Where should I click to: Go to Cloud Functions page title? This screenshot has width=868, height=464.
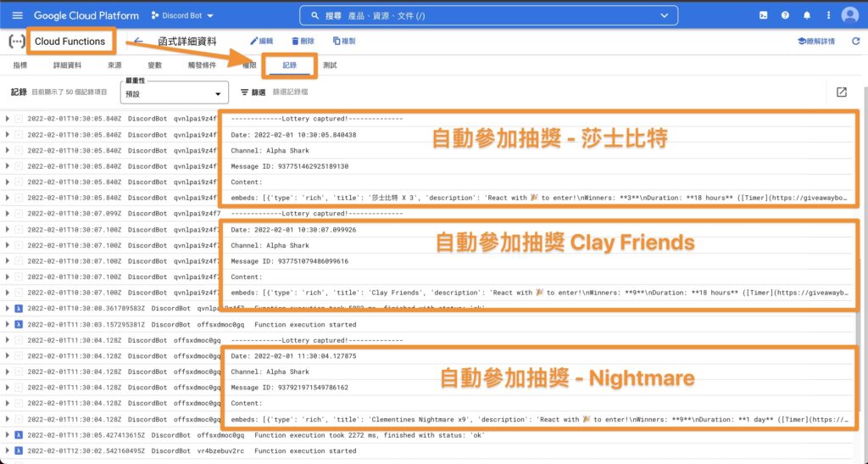pos(70,42)
